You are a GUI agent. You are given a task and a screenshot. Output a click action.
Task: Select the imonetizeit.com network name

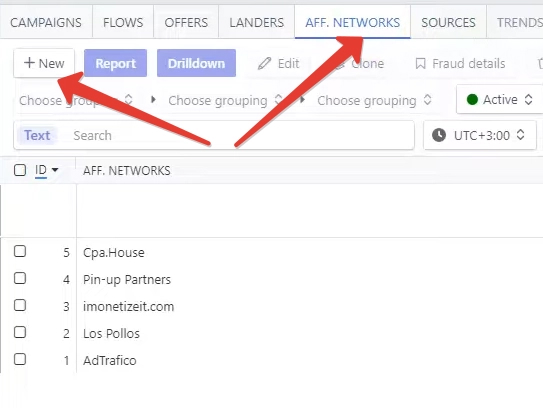click(x=128, y=307)
